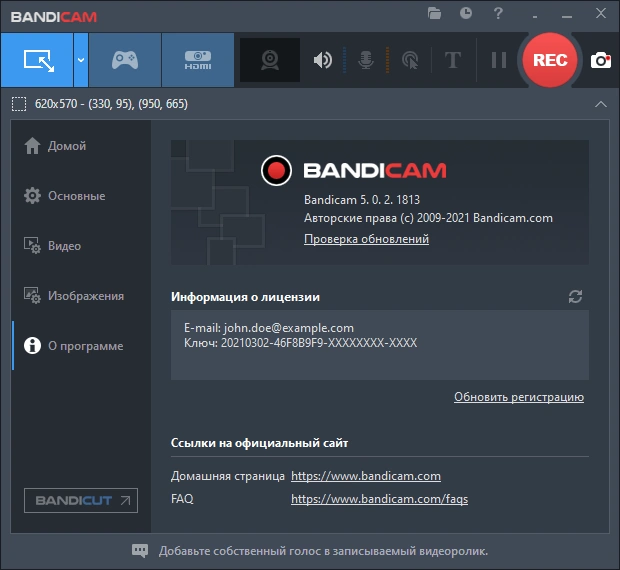Screen dimensions: 620x570
Task: Toggle mouse cursor effects
Action: click(410, 60)
